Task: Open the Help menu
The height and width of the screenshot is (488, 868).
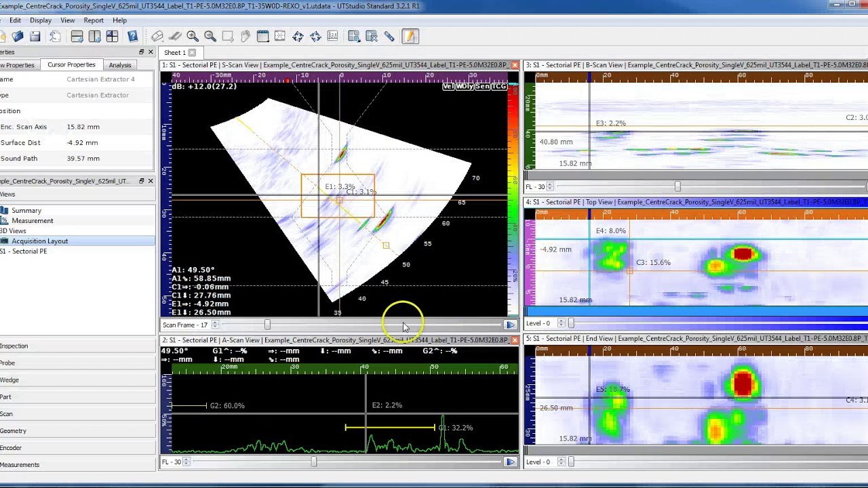Action: pyautogui.click(x=119, y=20)
